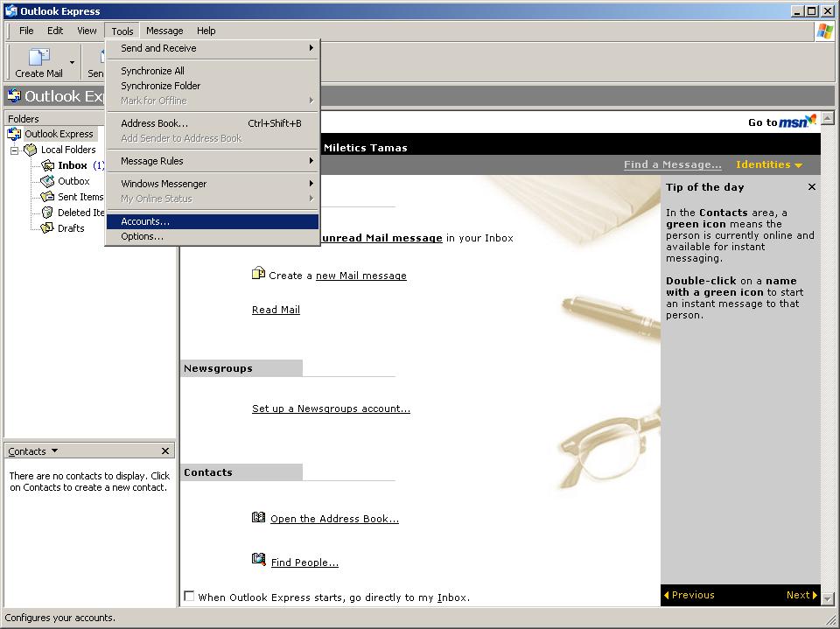Open the Message menu
840x629 pixels.
(x=164, y=31)
